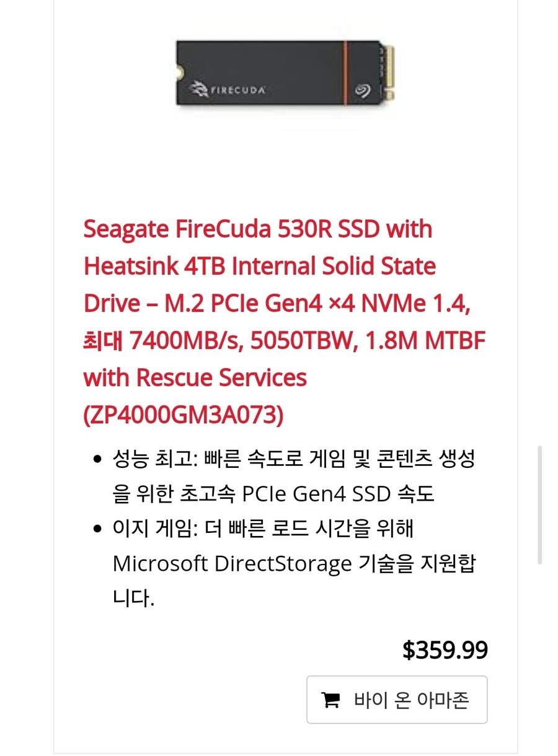The image size is (558, 756).
Task: Click the page scrollbar thumb on the right
Action: click(539, 504)
